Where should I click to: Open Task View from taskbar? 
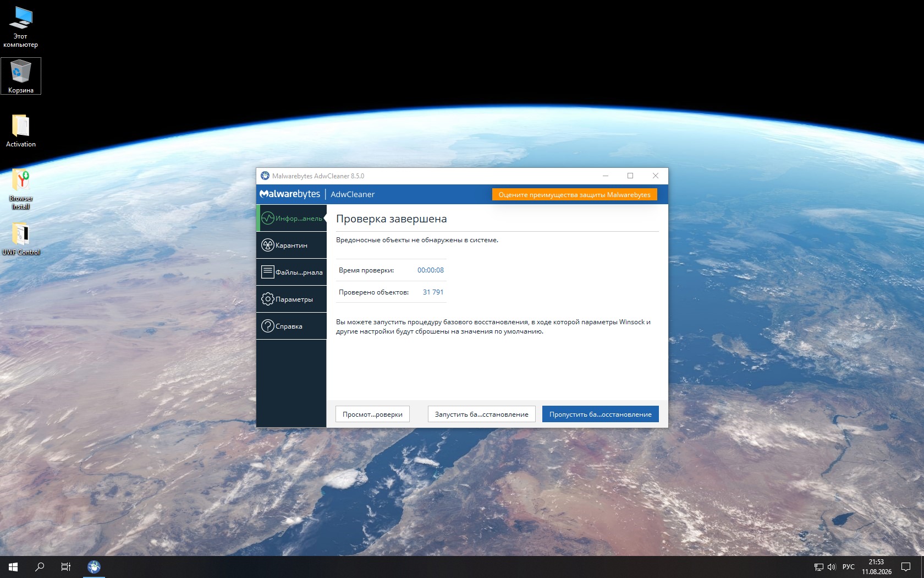tap(66, 567)
